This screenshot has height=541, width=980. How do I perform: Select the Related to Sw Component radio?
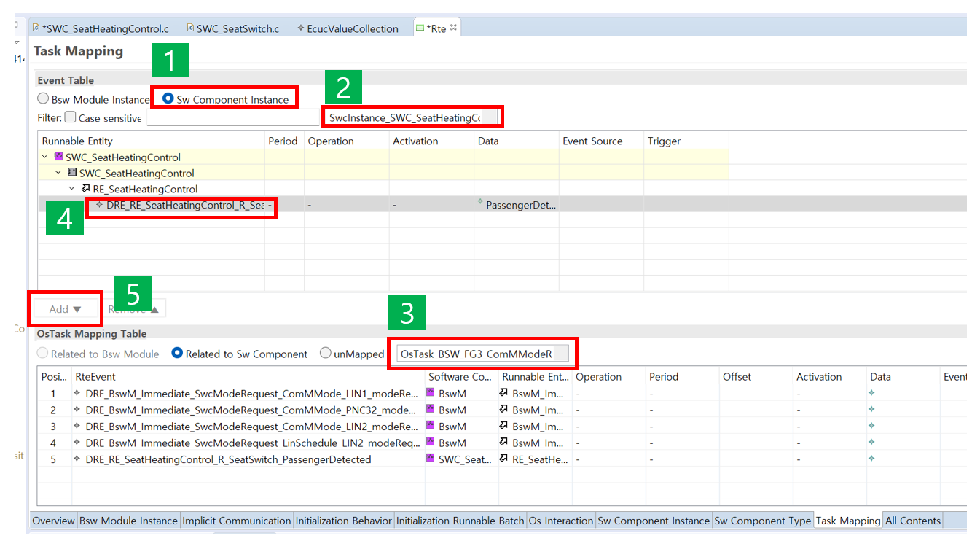[x=177, y=354]
